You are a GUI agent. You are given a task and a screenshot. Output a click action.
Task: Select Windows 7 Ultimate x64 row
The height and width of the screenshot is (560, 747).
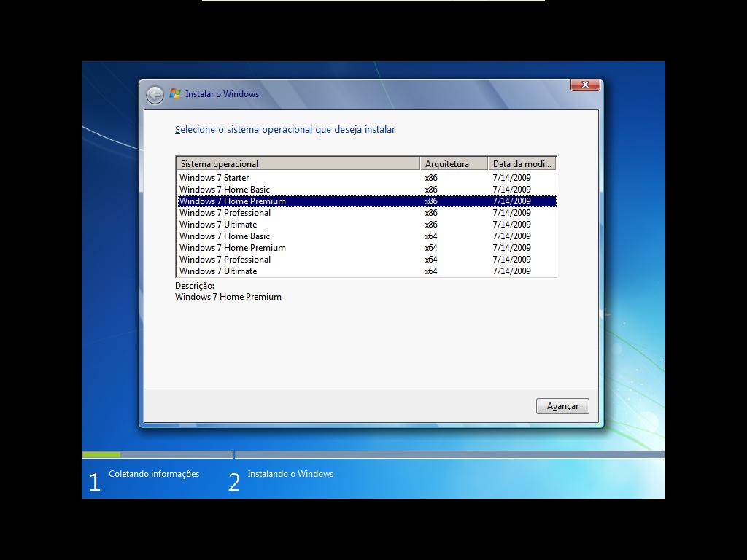[367, 271]
